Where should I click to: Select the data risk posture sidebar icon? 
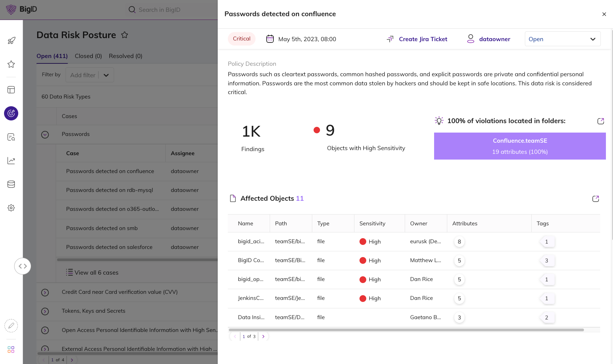(11, 113)
